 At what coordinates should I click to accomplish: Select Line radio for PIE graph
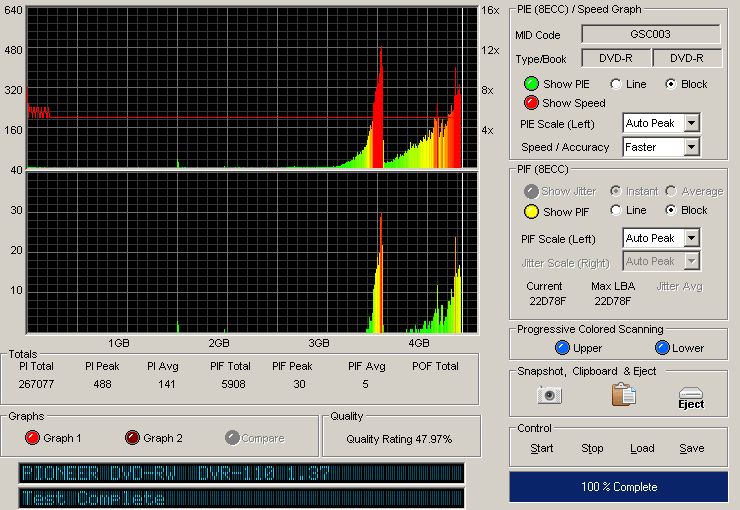pyautogui.click(x=615, y=84)
